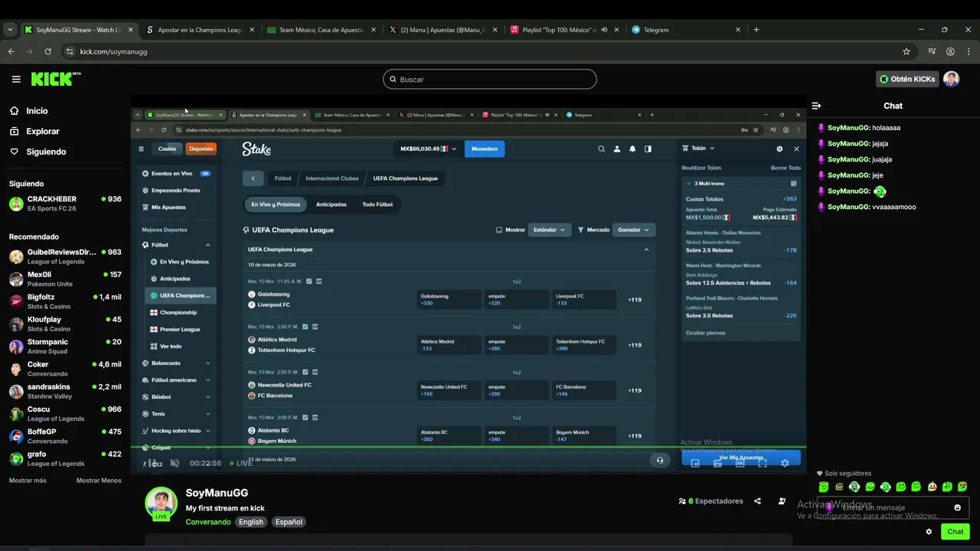Open the user avatar menu on Kick
The image size is (980, 551).
[x=951, y=79]
